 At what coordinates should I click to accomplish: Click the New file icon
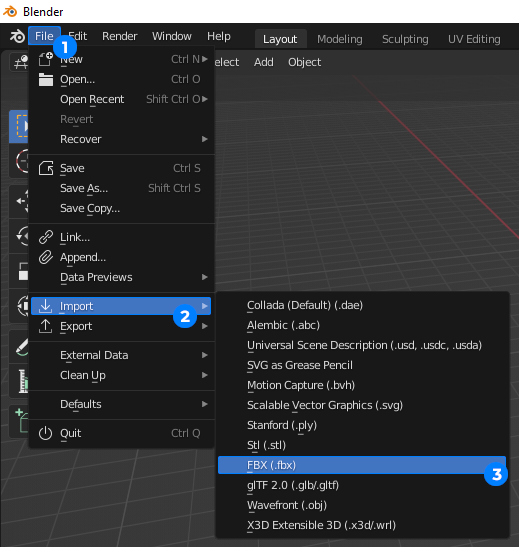46,59
